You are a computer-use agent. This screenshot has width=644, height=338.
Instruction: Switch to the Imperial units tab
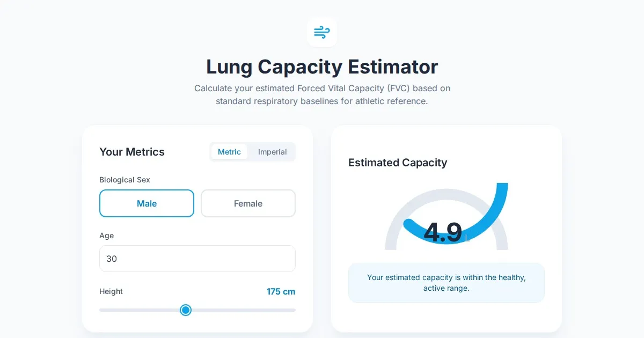click(272, 152)
